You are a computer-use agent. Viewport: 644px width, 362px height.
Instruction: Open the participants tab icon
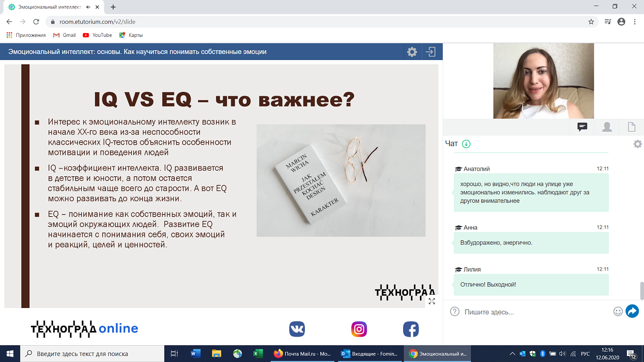point(607,127)
